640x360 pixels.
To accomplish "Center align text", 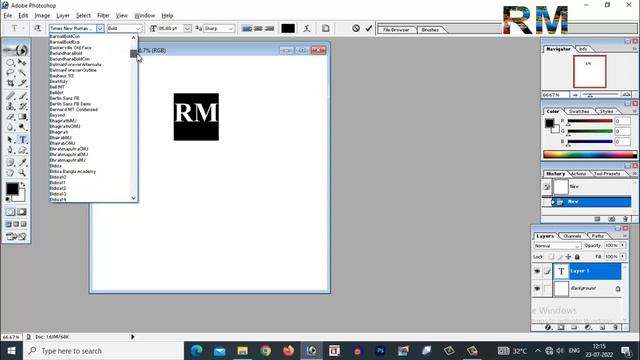I will [x=258, y=29].
